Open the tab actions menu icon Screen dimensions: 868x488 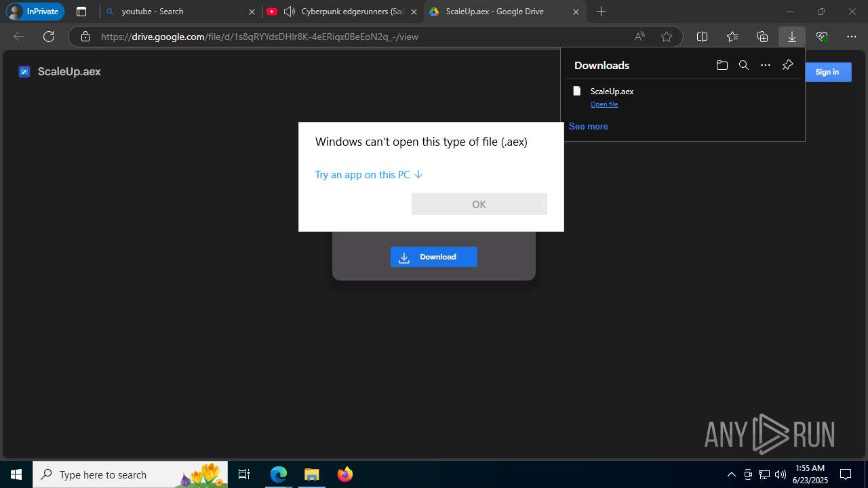(81, 12)
